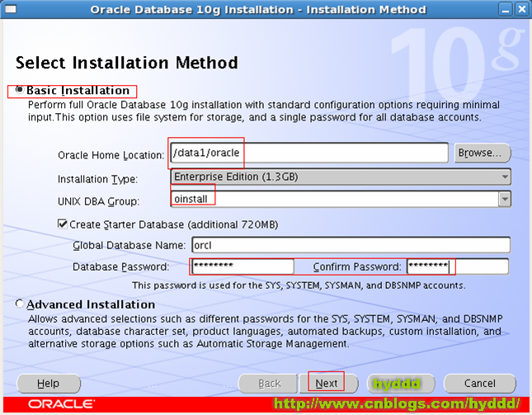The width and height of the screenshot is (532, 415).
Task: Click the SYS, SYSTEM, SYSMAN password note
Action: (x=299, y=285)
